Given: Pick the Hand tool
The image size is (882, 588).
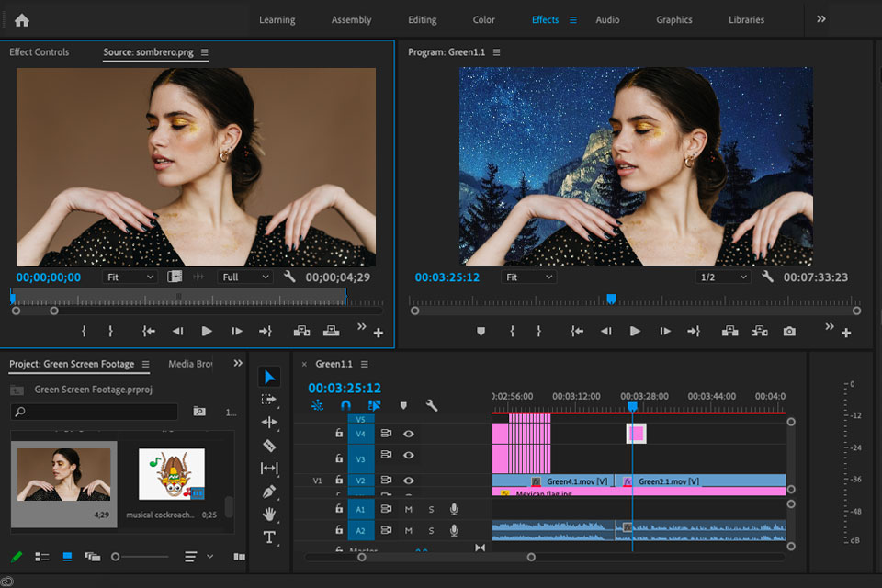Looking at the screenshot, I should click(x=269, y=514).
